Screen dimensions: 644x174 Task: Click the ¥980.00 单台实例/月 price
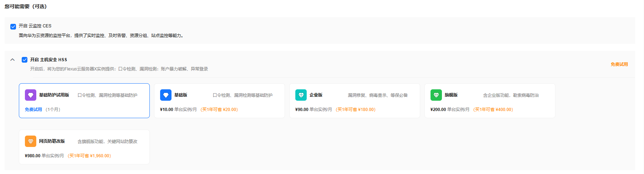(x=44, y=156)
